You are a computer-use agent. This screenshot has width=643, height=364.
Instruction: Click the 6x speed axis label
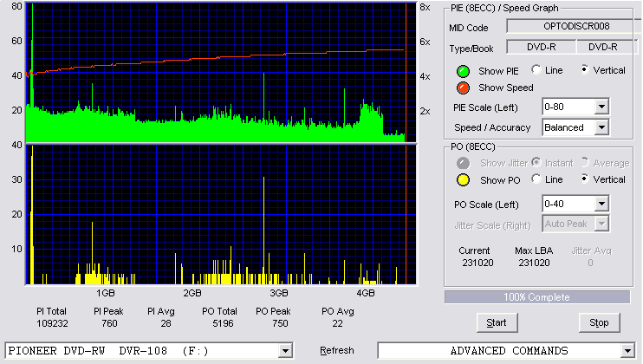pos(425,42)
